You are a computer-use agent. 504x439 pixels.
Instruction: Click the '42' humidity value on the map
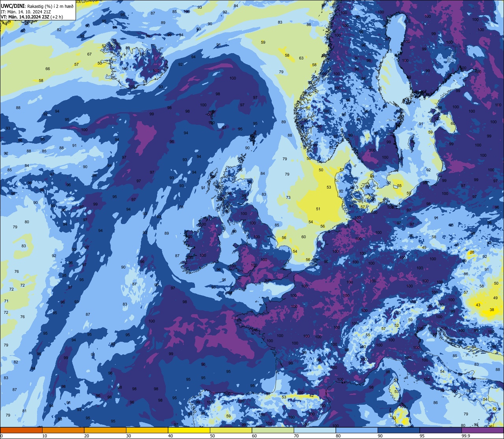pyautogui.click(x=311, y=396)
